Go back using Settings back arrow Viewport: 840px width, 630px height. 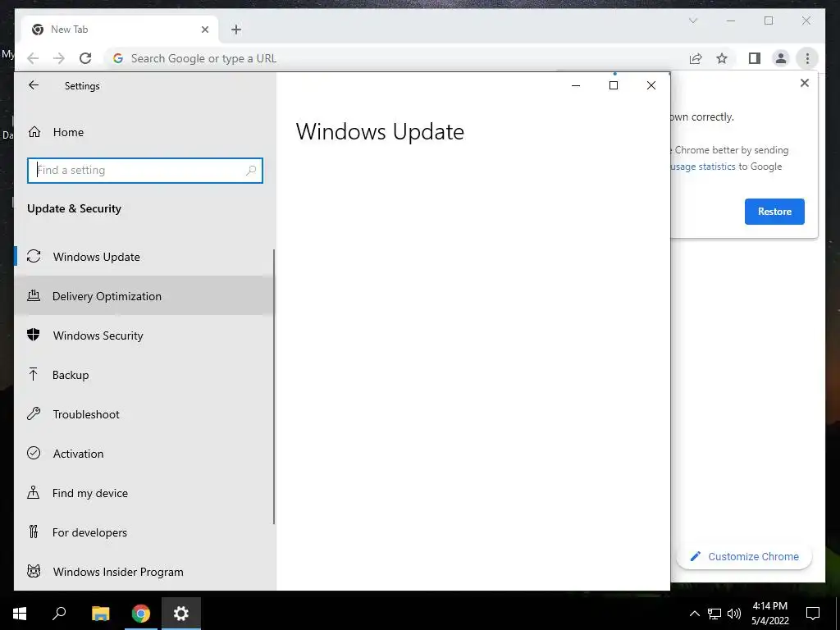(x=34, y=85)
